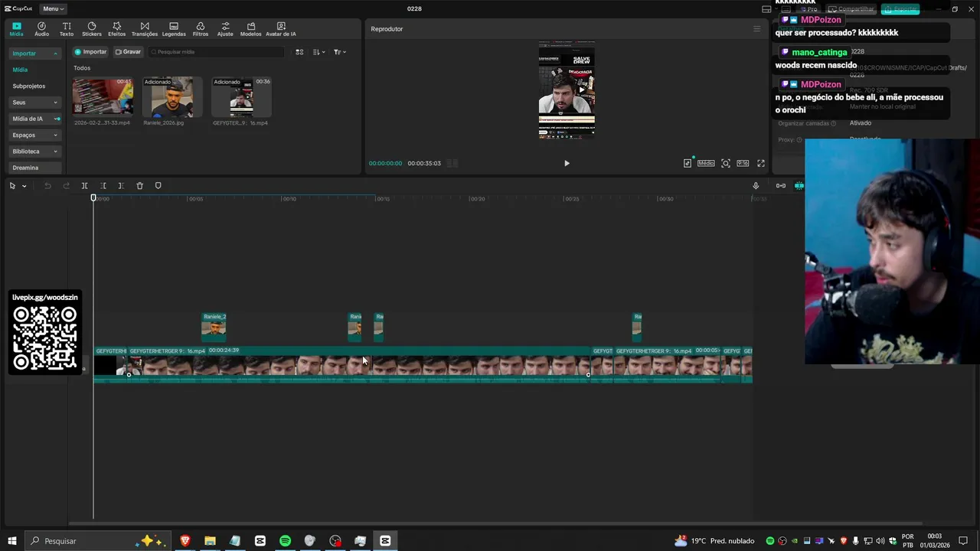Click the Split clip tool
The width and height of the screenshot is (980, 551).
coord(84,186)
